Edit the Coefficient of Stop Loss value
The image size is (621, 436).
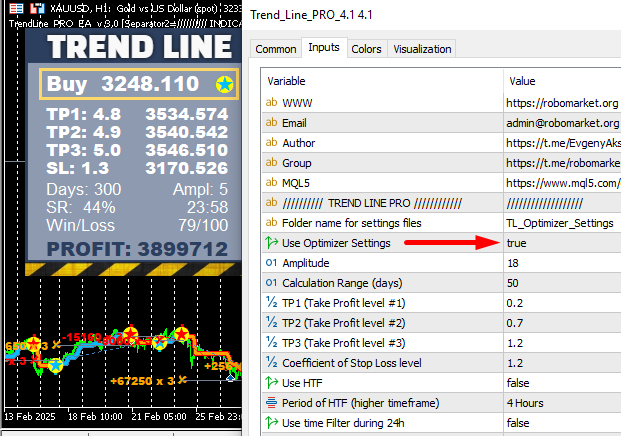click(x=515, y=363)
